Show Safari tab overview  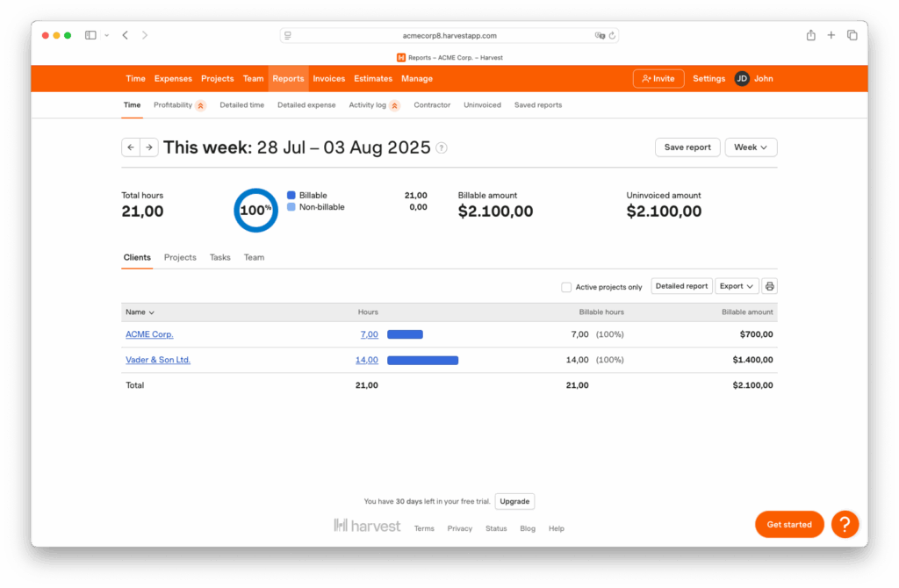tap(852, 35)
